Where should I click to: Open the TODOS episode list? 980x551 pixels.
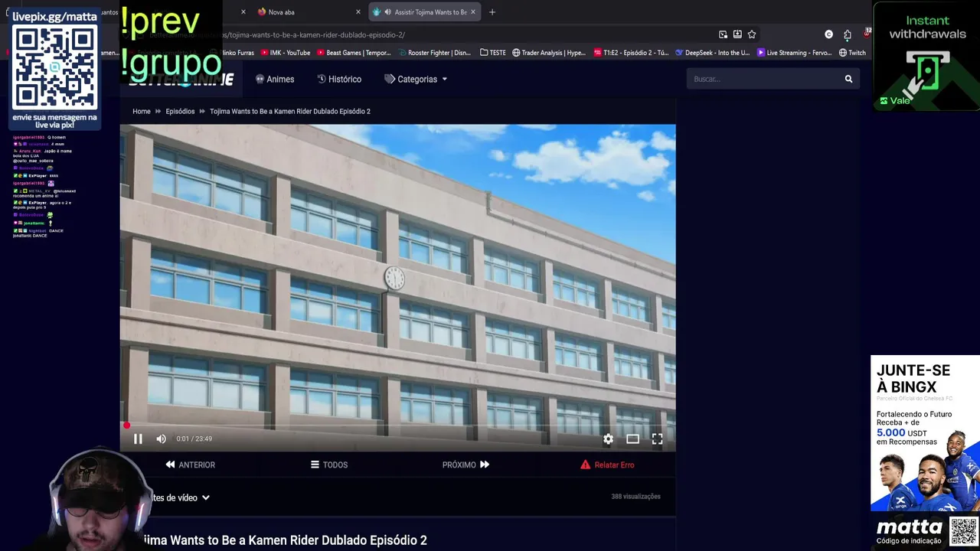tap(329, 465)
